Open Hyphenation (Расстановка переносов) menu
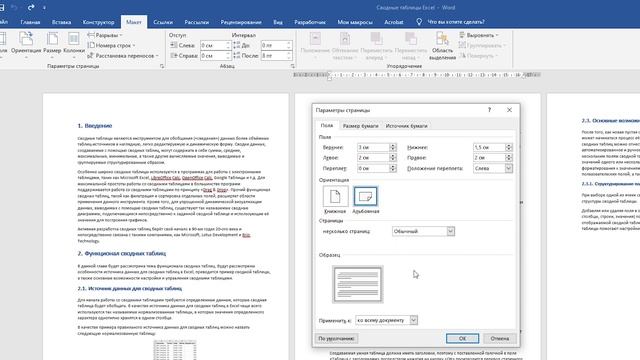 (x=123, y=56)
